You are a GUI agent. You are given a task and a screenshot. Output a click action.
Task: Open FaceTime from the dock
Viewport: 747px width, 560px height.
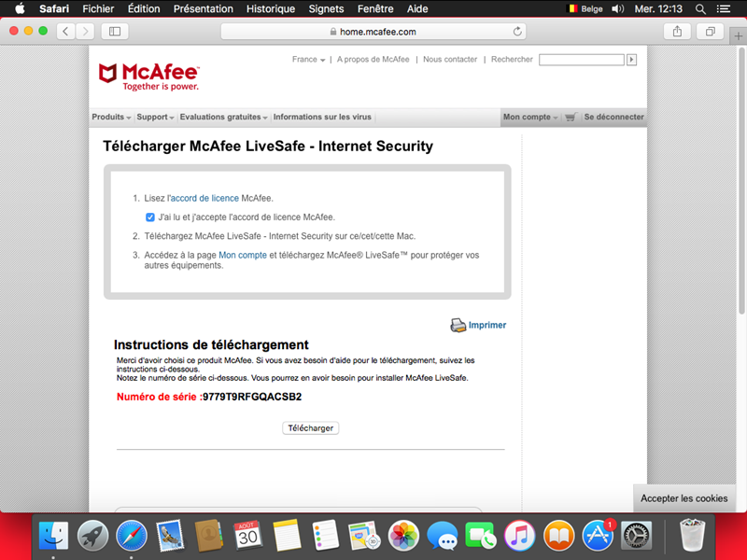coord(481,536)
